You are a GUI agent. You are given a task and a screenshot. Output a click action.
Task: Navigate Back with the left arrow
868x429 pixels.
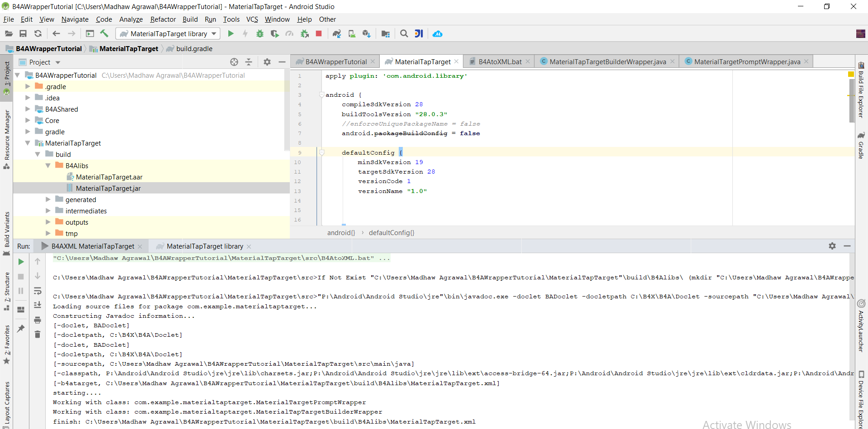tap(56, 33)
